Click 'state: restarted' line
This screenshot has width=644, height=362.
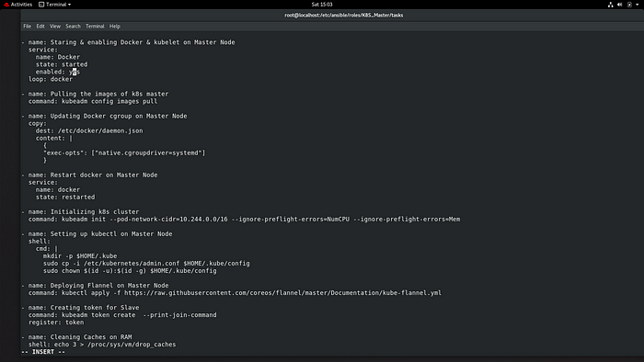[65, 198]
